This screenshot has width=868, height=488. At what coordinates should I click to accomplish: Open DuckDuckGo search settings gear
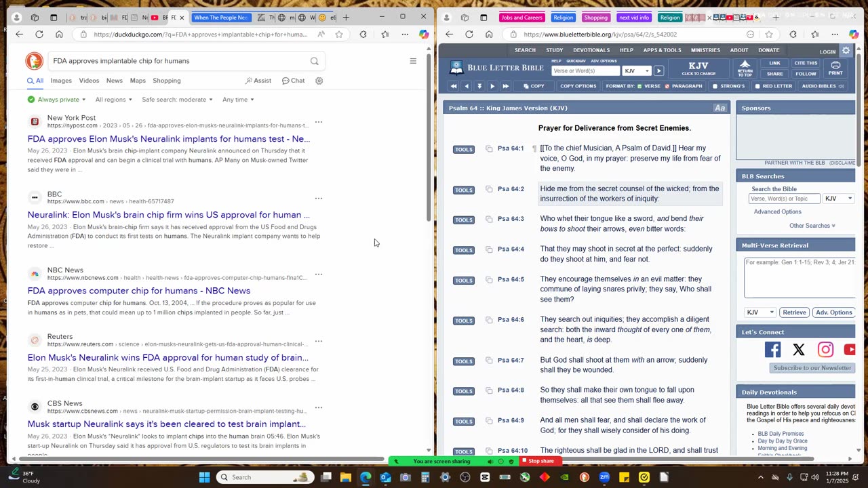point(319,81)
